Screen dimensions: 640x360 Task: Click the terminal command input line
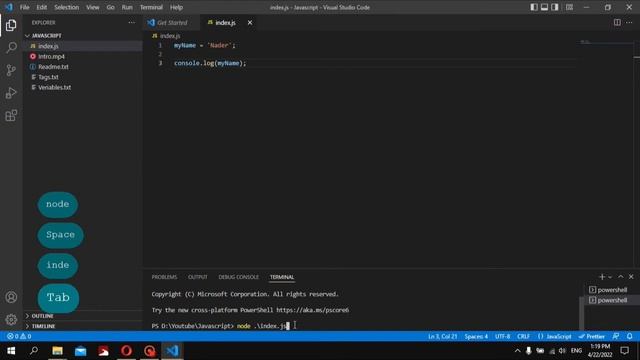point(220,326)
